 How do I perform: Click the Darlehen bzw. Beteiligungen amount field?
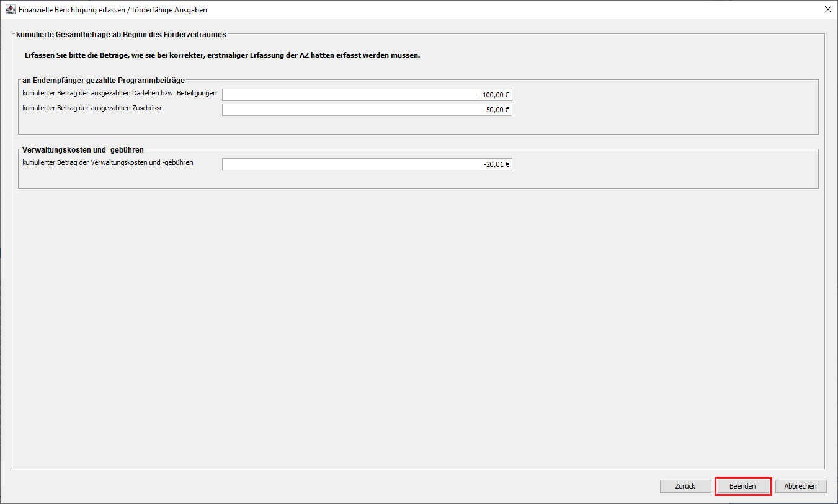pyautogui.click(x=367, y=95)
